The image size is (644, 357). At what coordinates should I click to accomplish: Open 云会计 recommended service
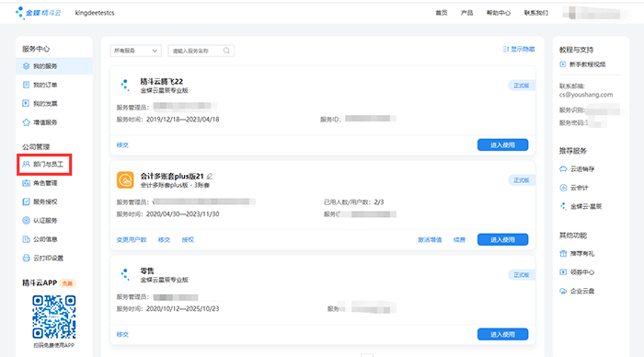point(574,188)
